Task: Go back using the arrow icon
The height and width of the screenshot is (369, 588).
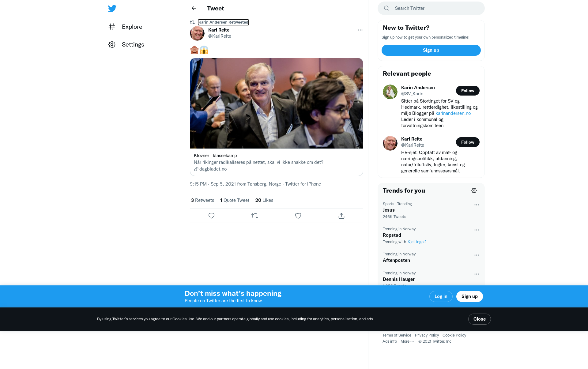Action: point(194,8)
